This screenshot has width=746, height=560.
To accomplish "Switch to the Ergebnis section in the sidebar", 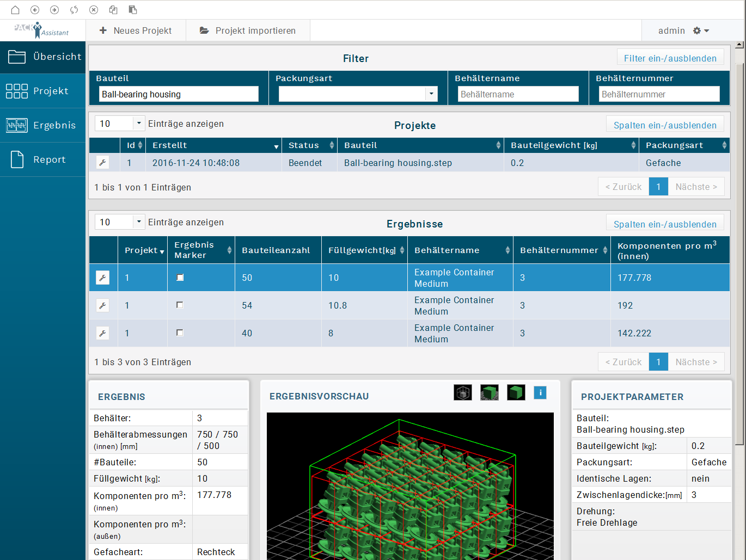I will [x=42, y=125].
